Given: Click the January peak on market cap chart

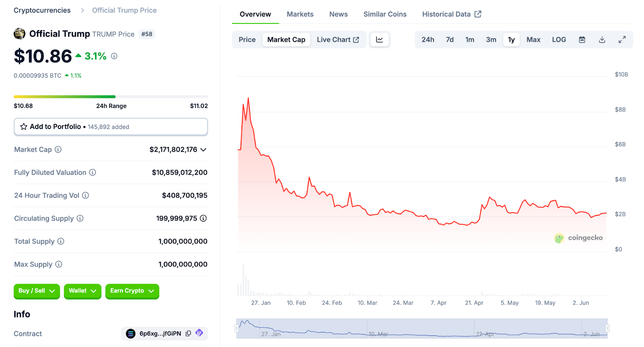Looking at the screenshot, I should (248, 98).
